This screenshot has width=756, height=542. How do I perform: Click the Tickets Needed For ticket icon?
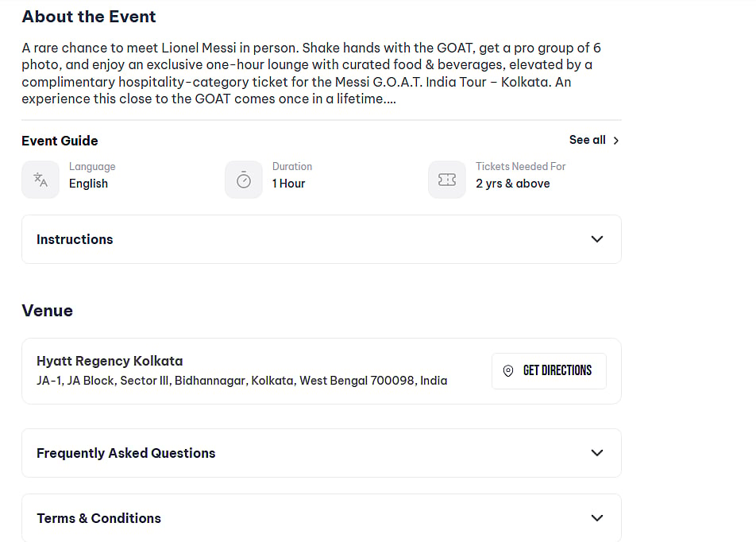pos(447,180)
